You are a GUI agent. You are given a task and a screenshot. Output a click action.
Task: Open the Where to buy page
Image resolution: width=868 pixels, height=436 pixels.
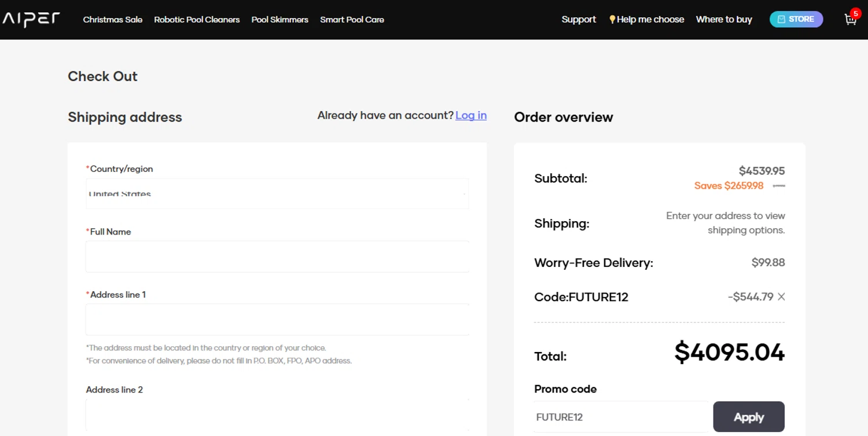(724, 20)
